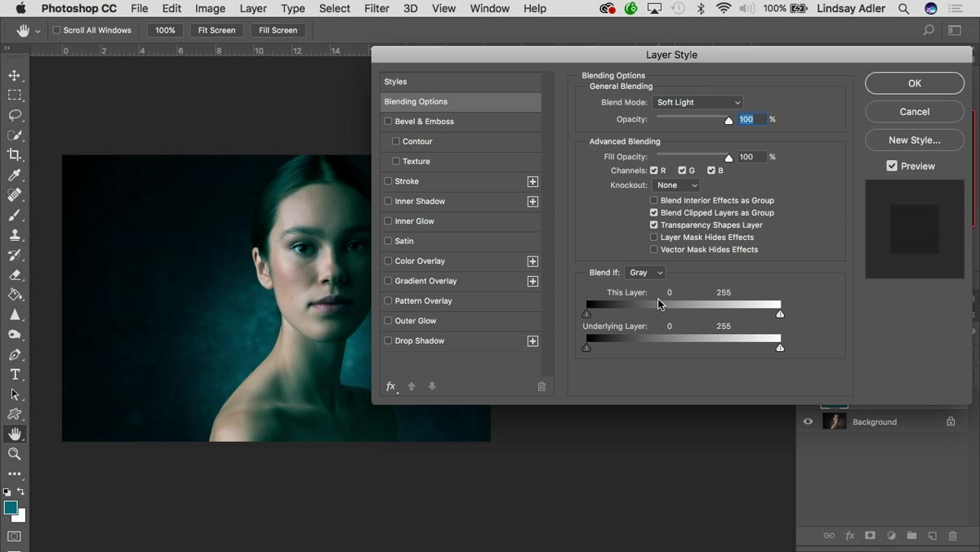Open Spotlight search in menu bar
Viewport: 980px width, 552px height.
[904, 8]
